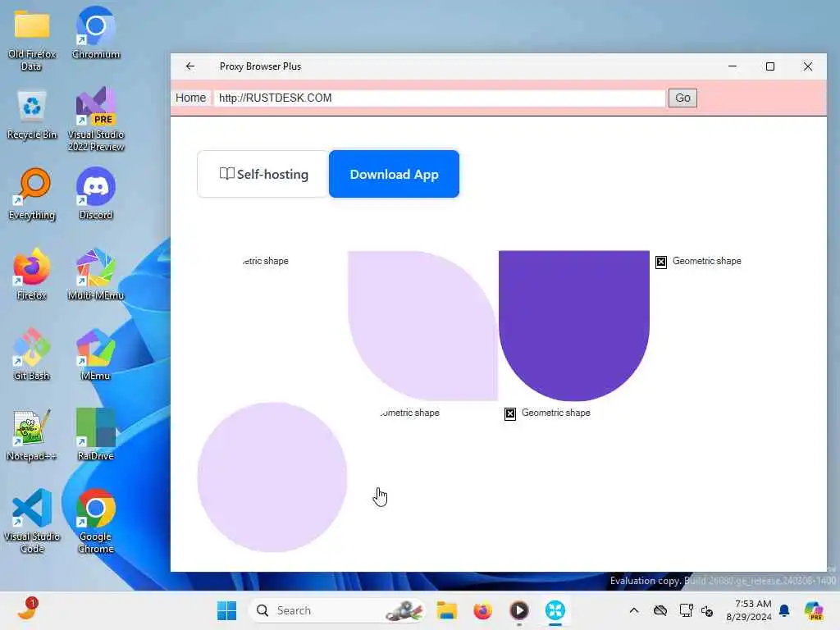The image size is (840, 630).
Task: Open Firefox from the taskbar
Action: click(x=482, y=610)
